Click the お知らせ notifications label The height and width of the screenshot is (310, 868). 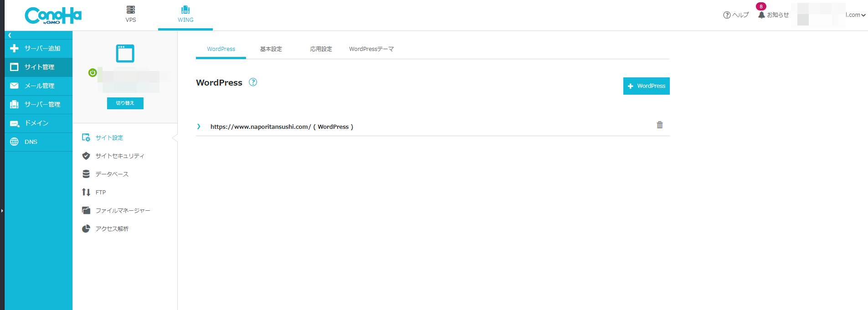tap(778, 15)
